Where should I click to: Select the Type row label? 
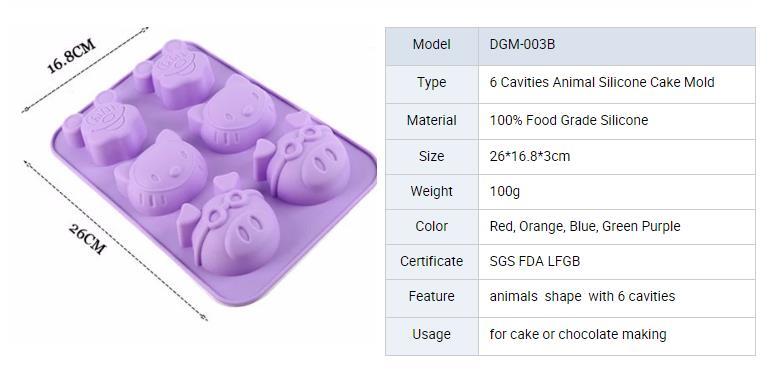coord(431,82)
